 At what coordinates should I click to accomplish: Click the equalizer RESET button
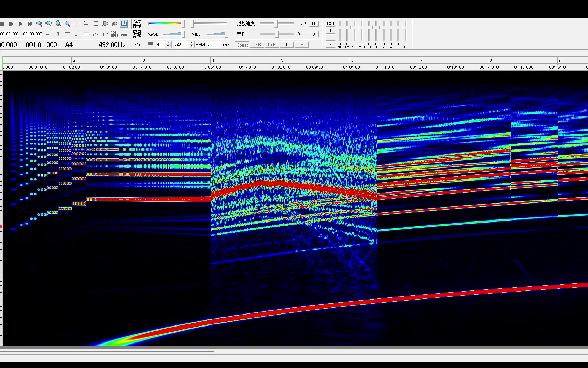tap(330, 24)
